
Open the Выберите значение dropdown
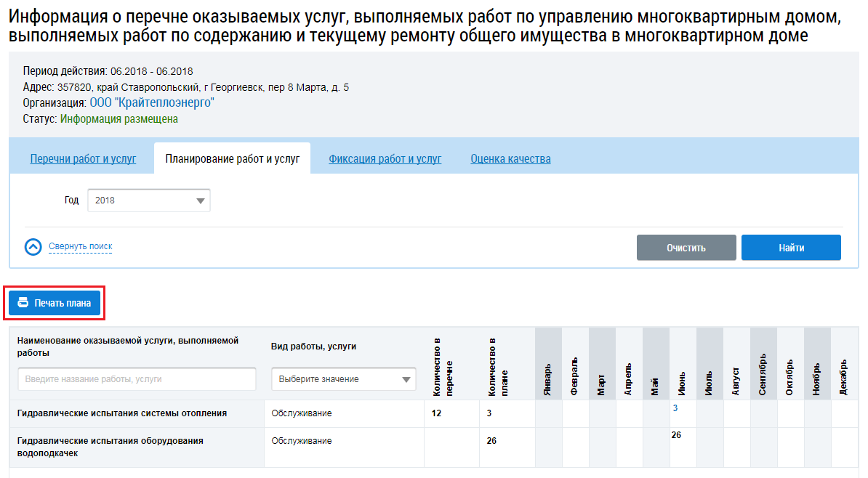(x=343, y=379)
